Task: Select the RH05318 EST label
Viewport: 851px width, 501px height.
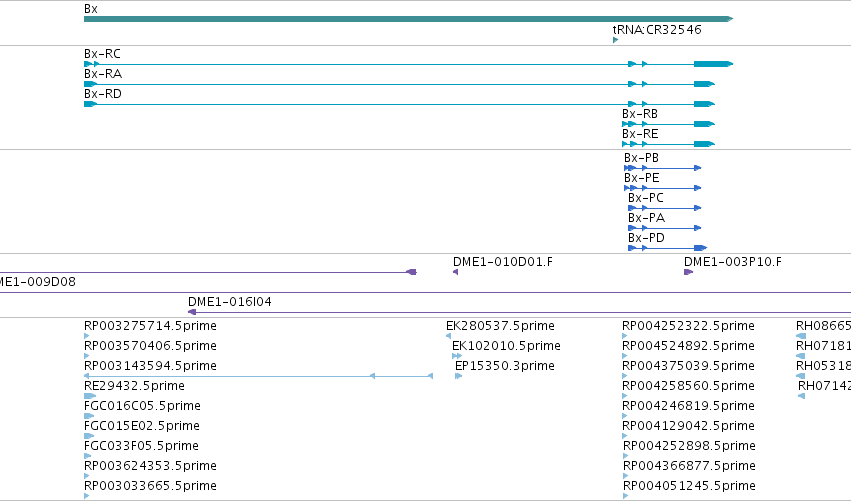Action: tap(823, 366)
